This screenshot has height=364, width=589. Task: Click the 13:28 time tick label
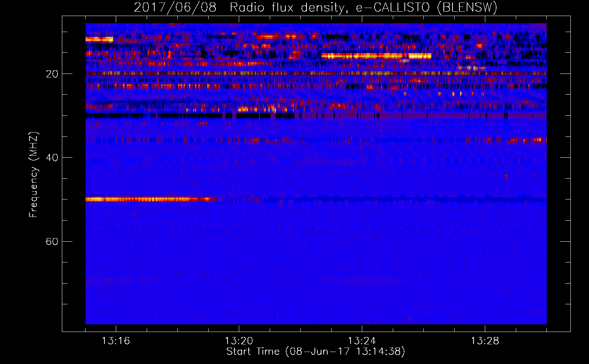pyautogui.click(x=485, y=341)
